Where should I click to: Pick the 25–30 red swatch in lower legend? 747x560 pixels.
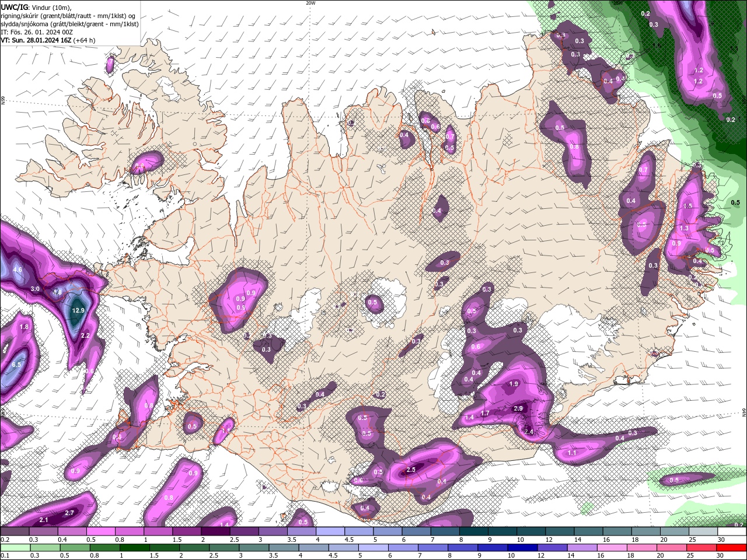(703, 548)
